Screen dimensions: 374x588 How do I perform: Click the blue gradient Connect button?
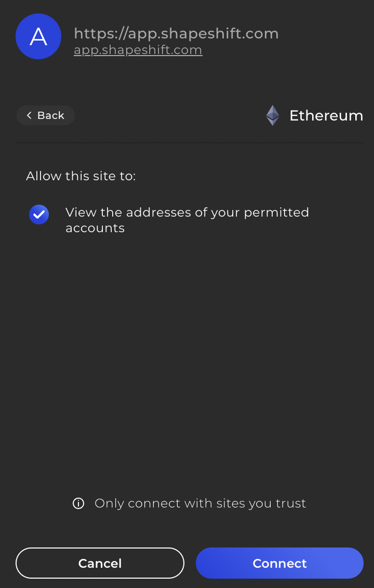pos(280,563)
